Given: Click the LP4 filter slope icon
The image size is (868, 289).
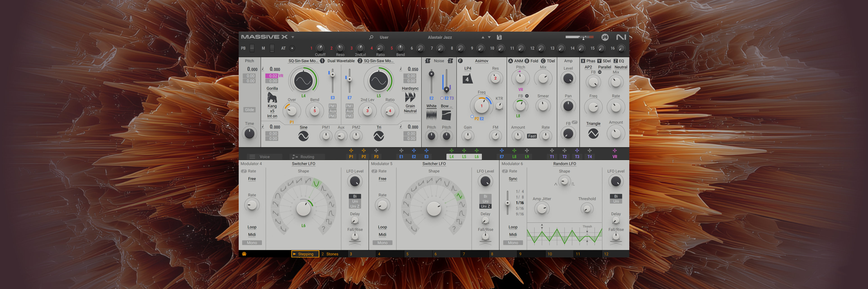Looking at the screenshot, I should (467, 79).
